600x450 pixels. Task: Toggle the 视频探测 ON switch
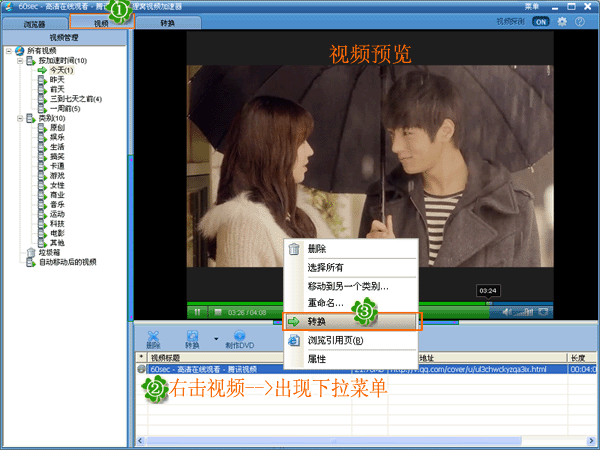540,22
